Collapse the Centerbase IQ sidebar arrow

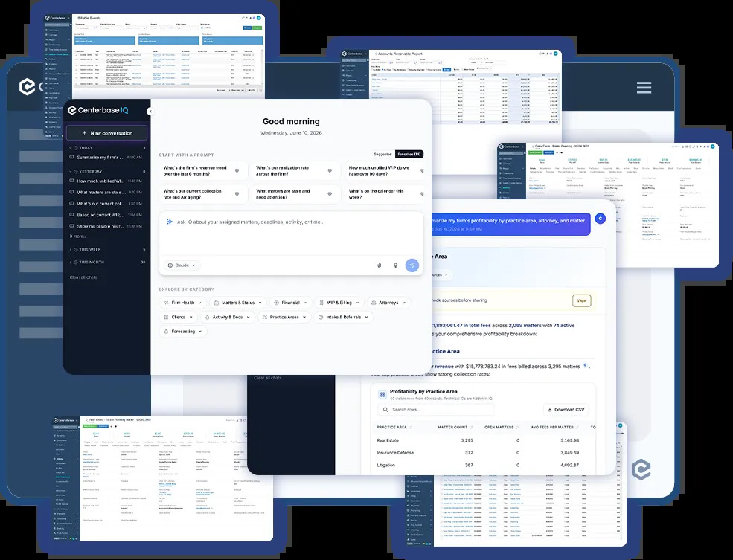click(150, 111)
